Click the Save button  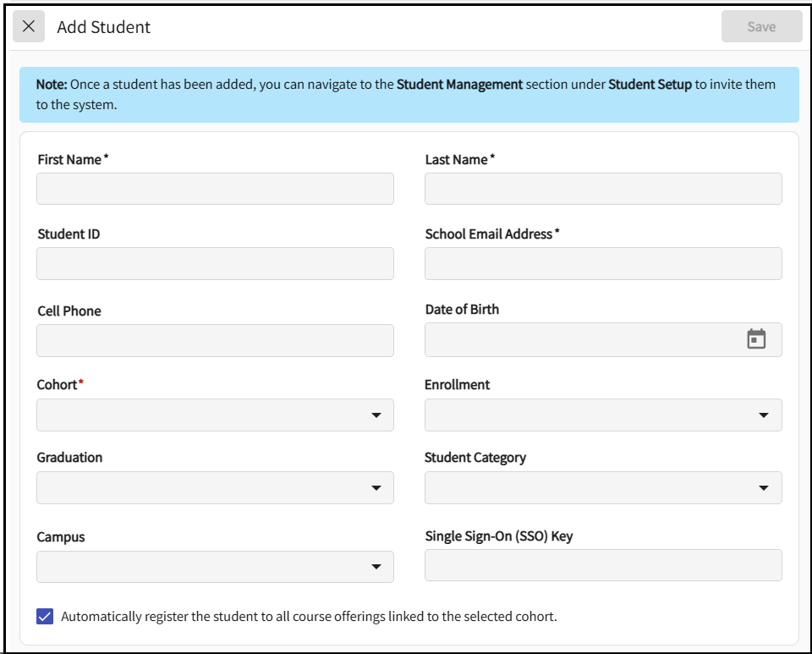click(x=761, y=26)
